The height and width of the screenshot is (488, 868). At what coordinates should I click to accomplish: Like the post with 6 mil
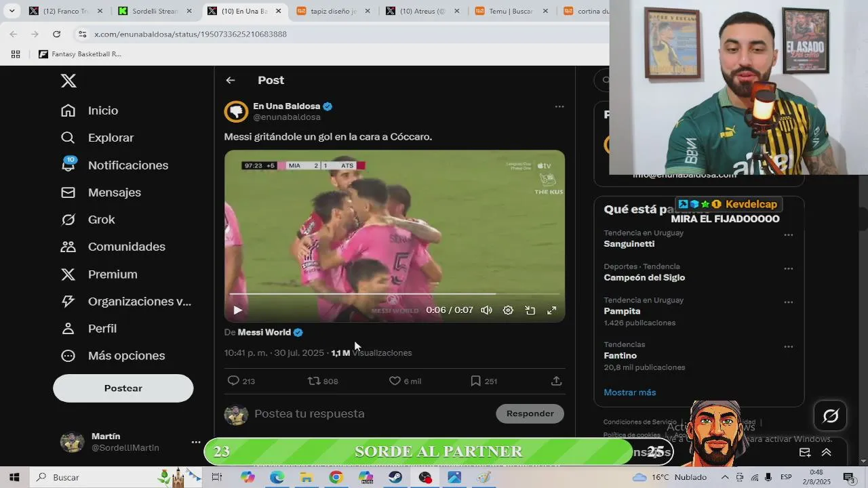tap(395, 381)
